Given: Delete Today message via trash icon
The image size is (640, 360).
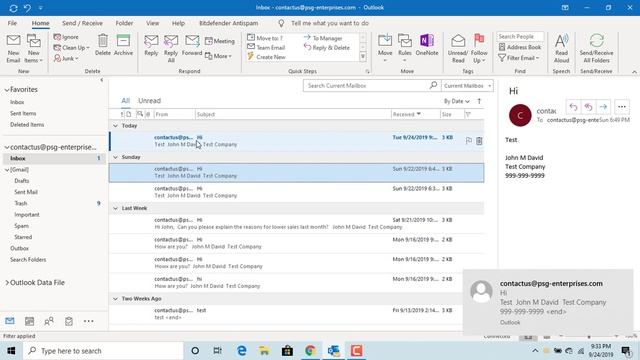Looking at the screenshot, I should pyautogui.click(x=479, y=141).
